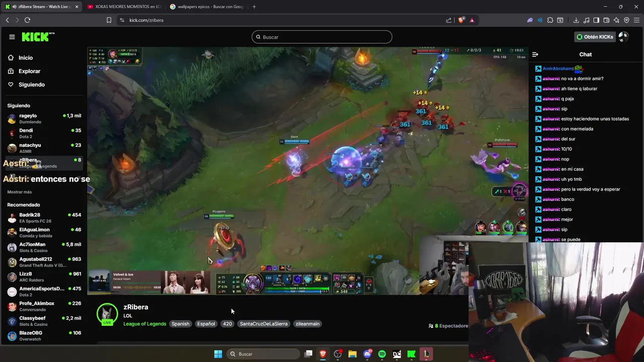Screen dimensions: 644x362
Task: Open Discord from taskbar
Action: (367, 354)
